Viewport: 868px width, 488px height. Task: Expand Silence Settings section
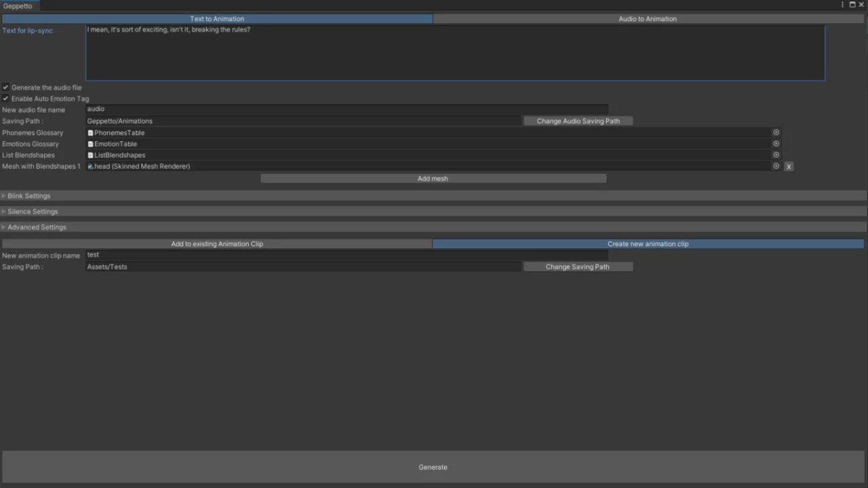[33, 211]
